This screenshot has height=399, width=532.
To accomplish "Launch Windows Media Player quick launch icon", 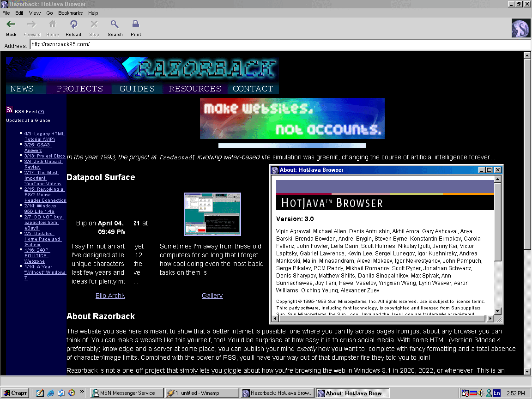I will [72, 393].
